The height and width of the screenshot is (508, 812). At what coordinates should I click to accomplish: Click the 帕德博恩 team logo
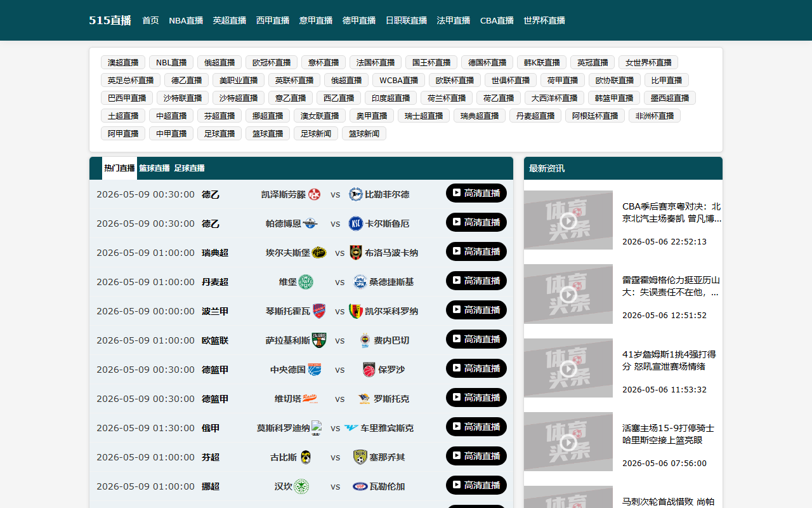tap(310, 224)
